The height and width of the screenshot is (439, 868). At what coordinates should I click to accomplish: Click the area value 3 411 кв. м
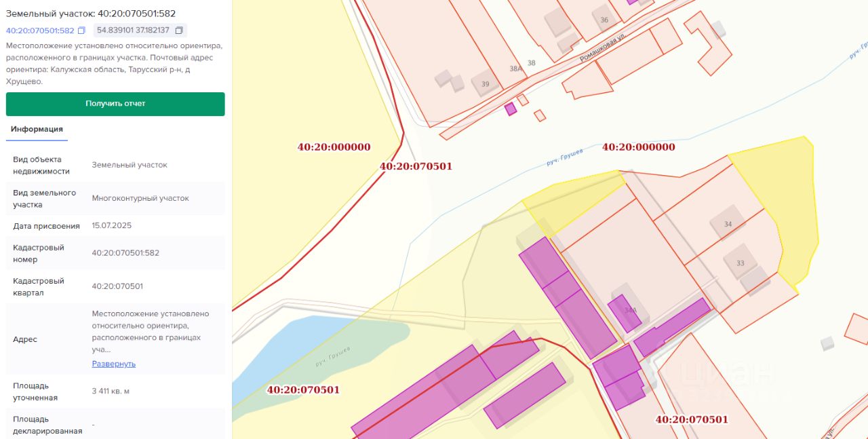(111, 391)
